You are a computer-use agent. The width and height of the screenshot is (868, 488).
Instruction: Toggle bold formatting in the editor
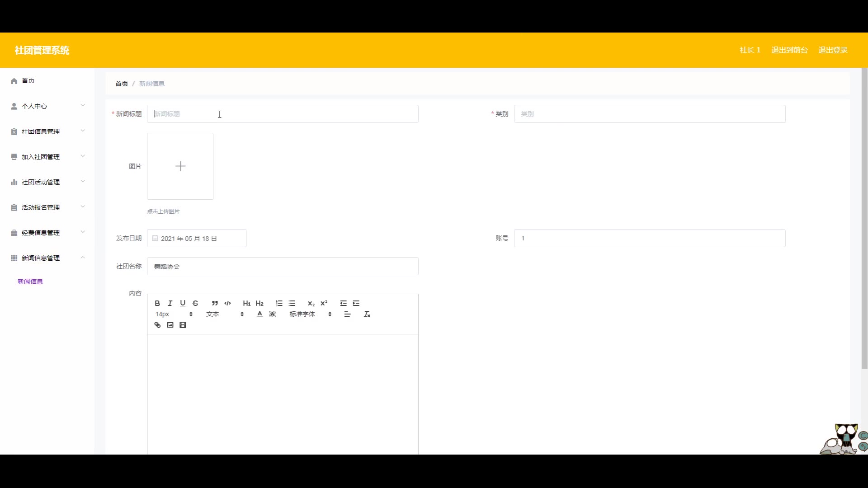click(157, 303)
